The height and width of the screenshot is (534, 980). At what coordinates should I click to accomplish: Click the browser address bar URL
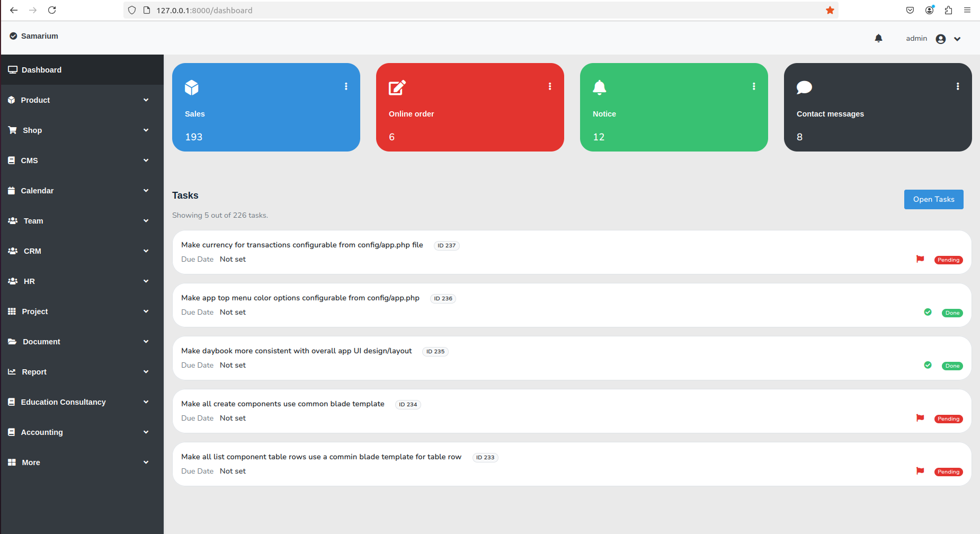point(204,10)
